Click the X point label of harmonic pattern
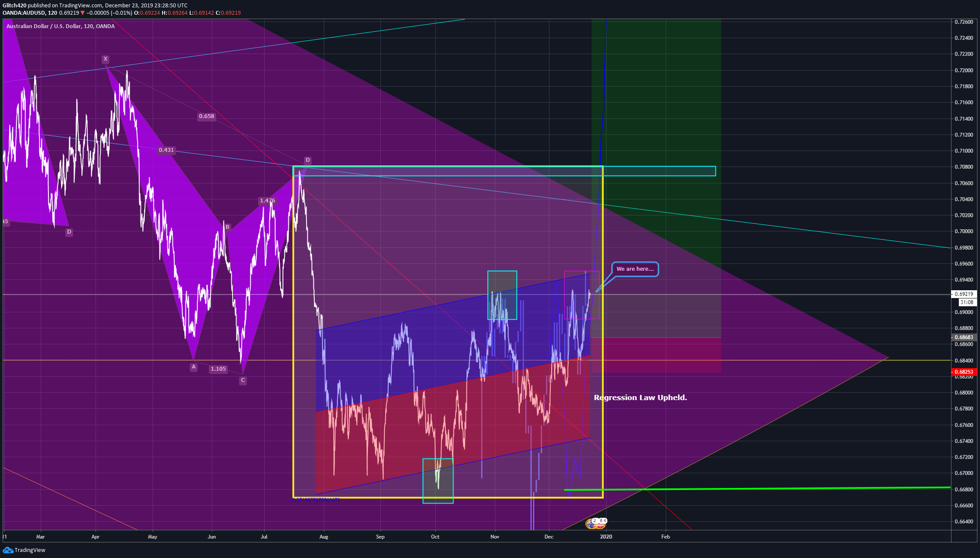The height and width of the screenshot is (558, 980). 105,59
